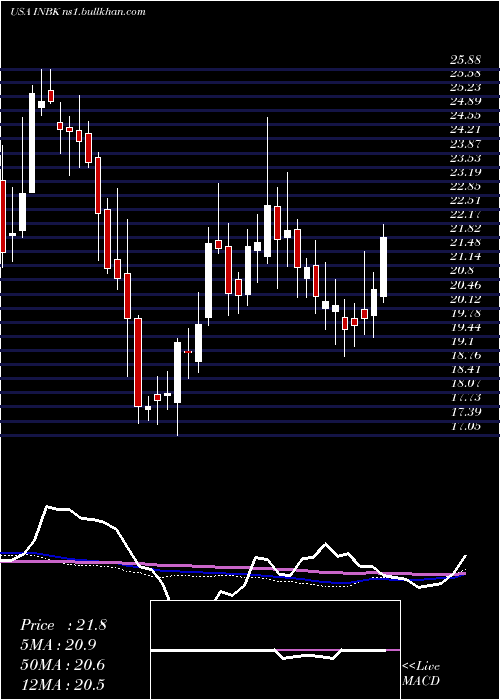Viewport: 500px width, 700px height.
Task: Click the '<<Live MACD' label
Action: click(x=421, y=674)
